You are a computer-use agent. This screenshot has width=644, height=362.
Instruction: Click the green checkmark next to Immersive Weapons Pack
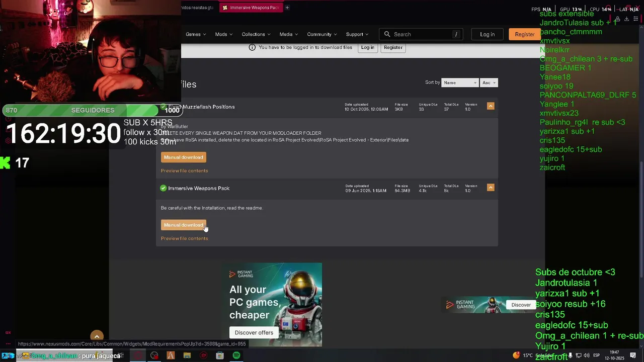(163, 188)
